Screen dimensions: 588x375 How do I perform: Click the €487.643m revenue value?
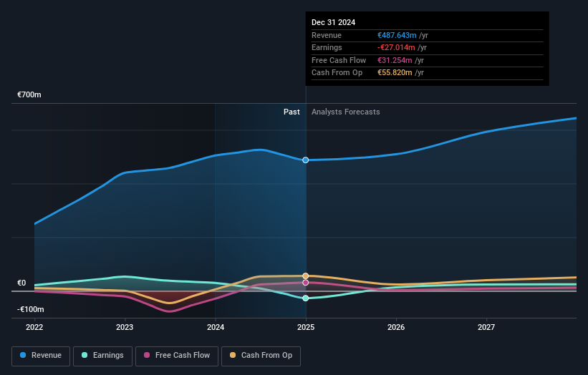397,35
